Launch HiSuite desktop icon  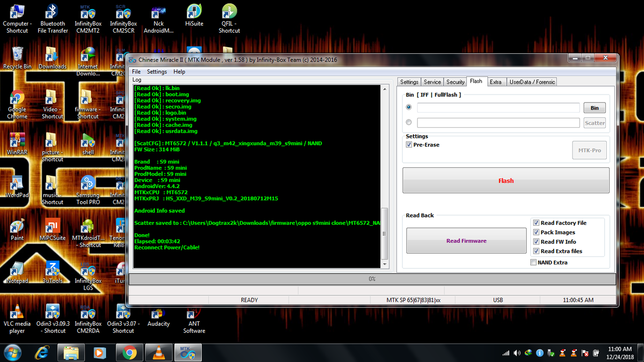tap(194, 16)
